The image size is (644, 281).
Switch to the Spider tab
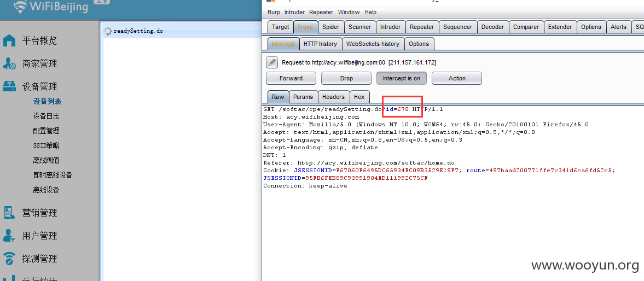330,27
